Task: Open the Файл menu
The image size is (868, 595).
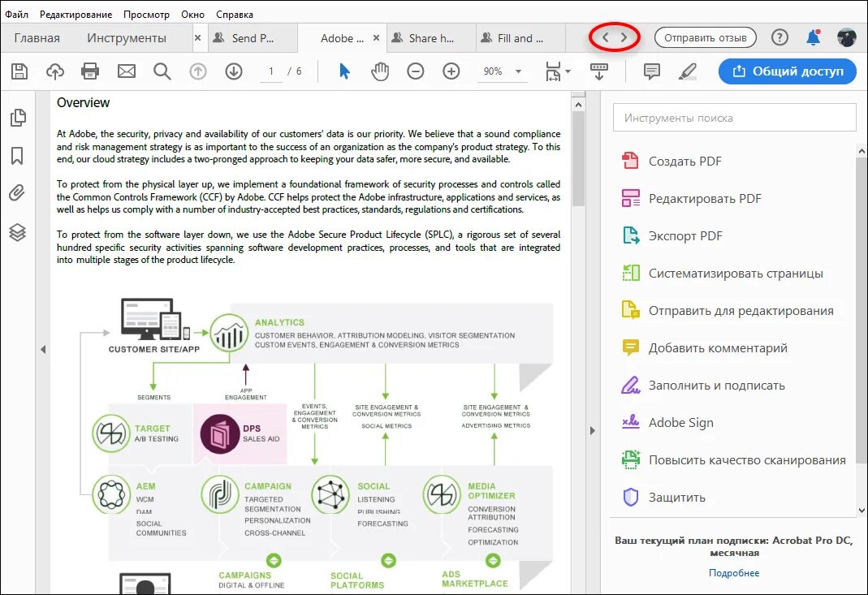Action: 16,15
